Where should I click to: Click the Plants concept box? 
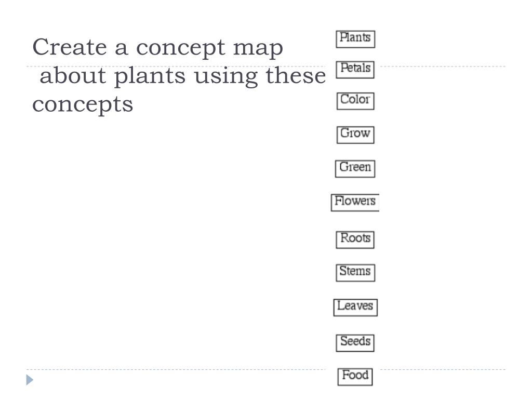coord(355,39)
